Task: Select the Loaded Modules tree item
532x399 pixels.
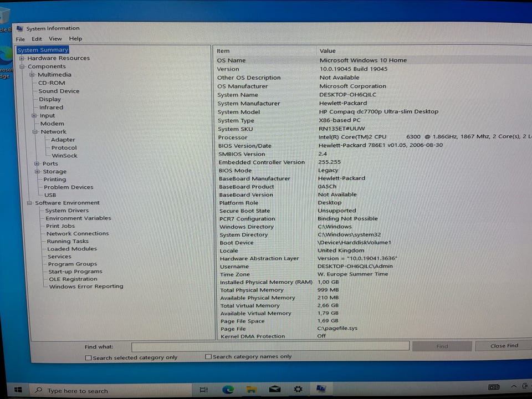Action: 72,249
